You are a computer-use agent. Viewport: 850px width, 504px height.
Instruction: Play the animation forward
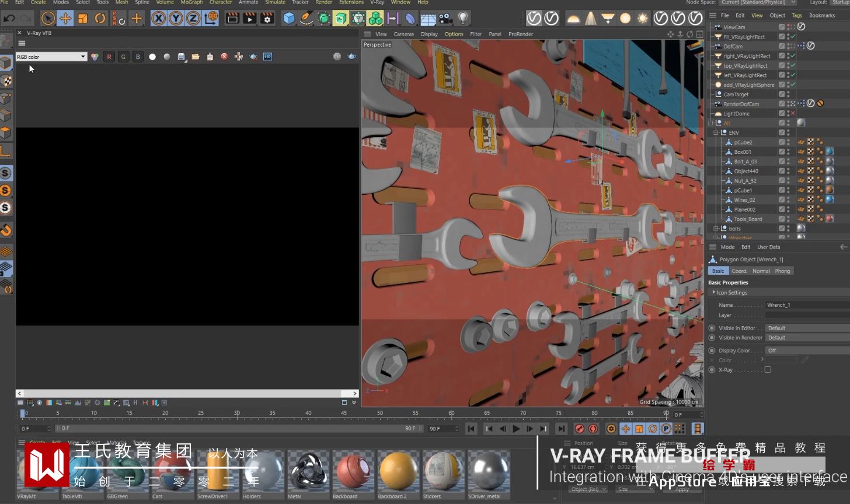(x=516, y=429)
